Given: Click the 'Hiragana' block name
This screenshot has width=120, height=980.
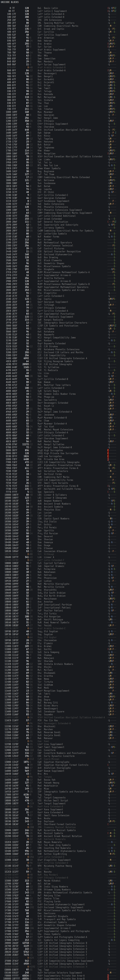Looking at the screenshot, I should coord(49,329).
